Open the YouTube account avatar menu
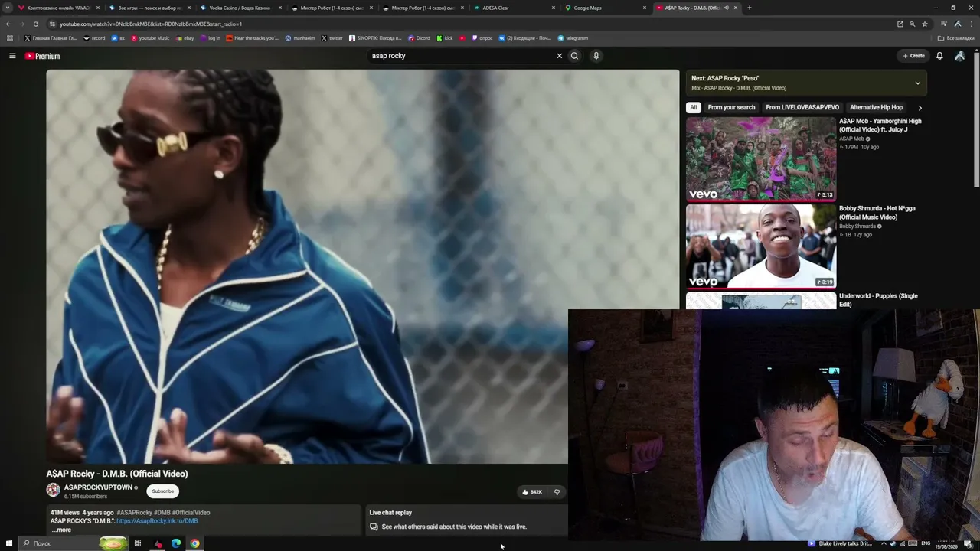 [959, 56]
